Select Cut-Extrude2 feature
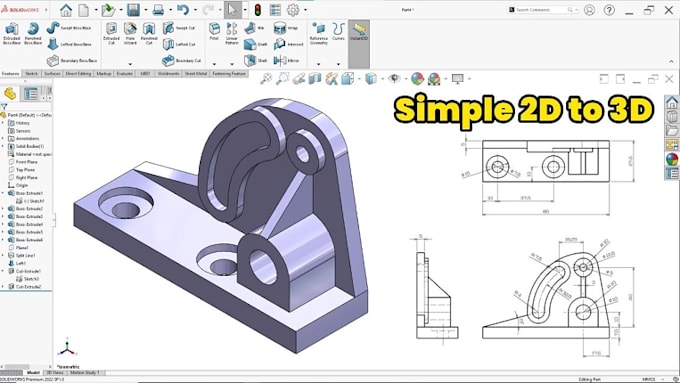This screenshot has height=383, width=680. pos(25,287)
